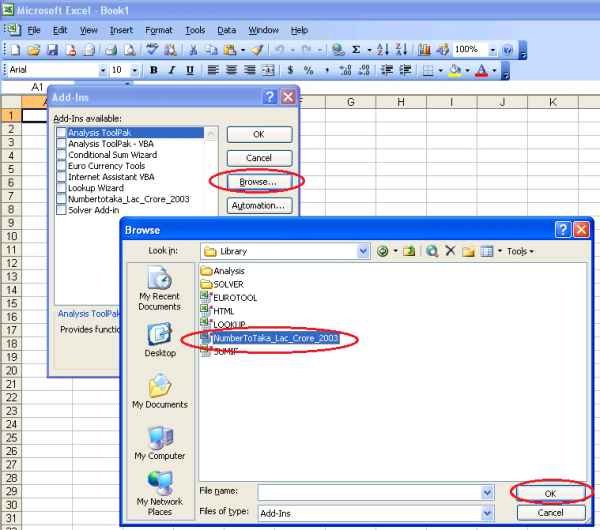Open the File name dropdown arrow
Image resolution: width=600 pixels, height=530 pixels.
[x=487, y=492]
